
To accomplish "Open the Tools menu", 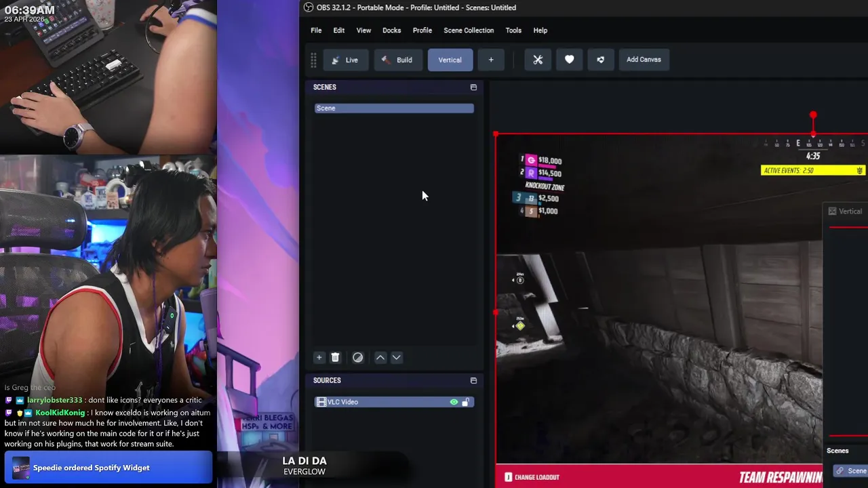I will click(x=513, y=30).
